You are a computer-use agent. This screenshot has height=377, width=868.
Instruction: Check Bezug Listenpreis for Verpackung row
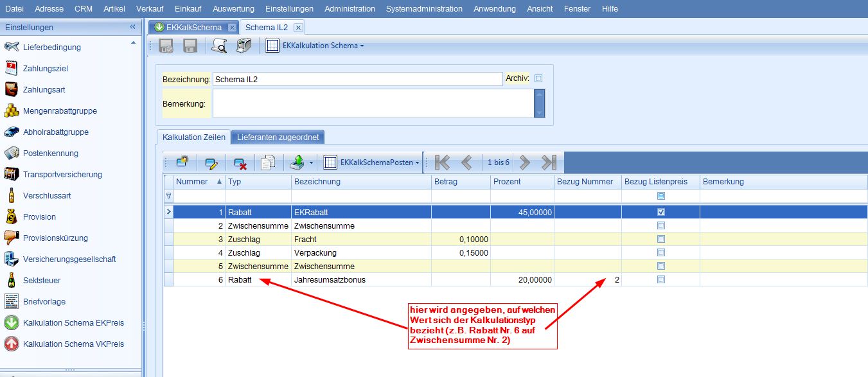(x=661, y=252)
